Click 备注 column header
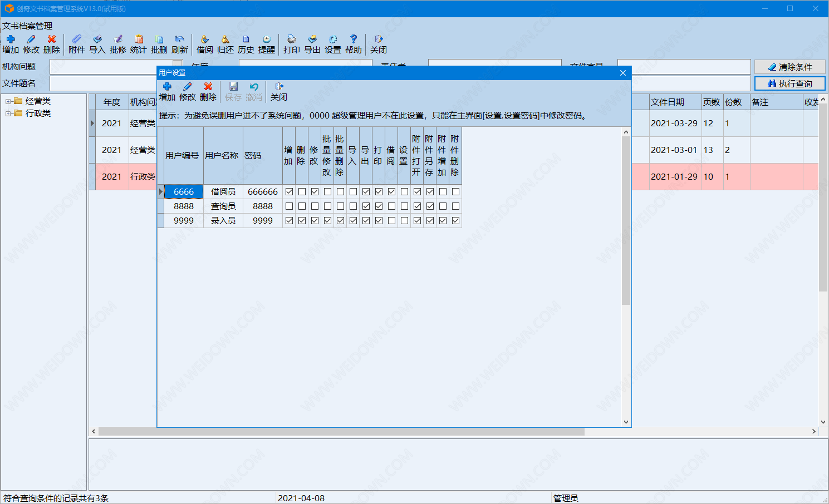Image resolution: width=829 pixels, height=504 pixels. (776, 102)
